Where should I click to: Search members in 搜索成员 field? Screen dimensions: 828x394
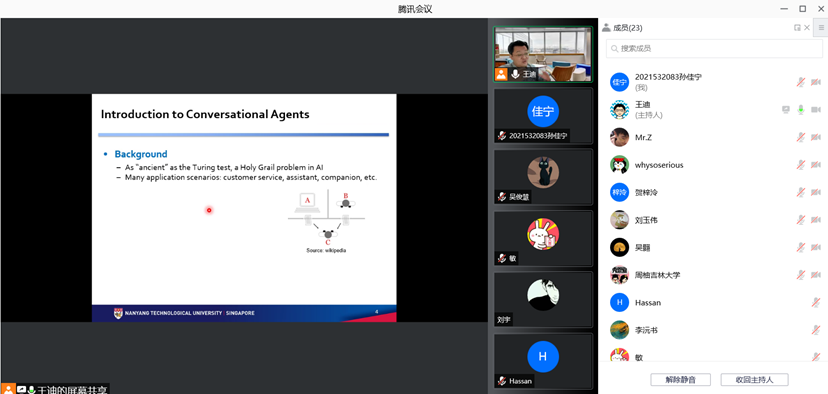click(x=714, y=49)
